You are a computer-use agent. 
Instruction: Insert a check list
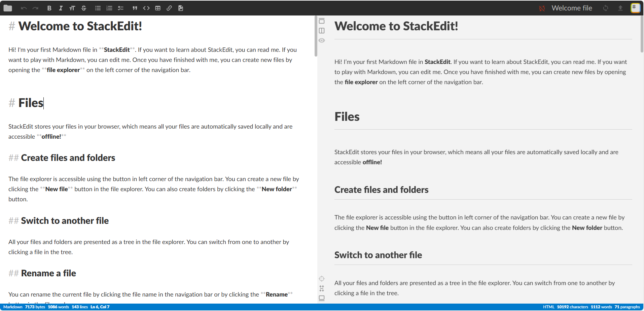pos(121,8)
